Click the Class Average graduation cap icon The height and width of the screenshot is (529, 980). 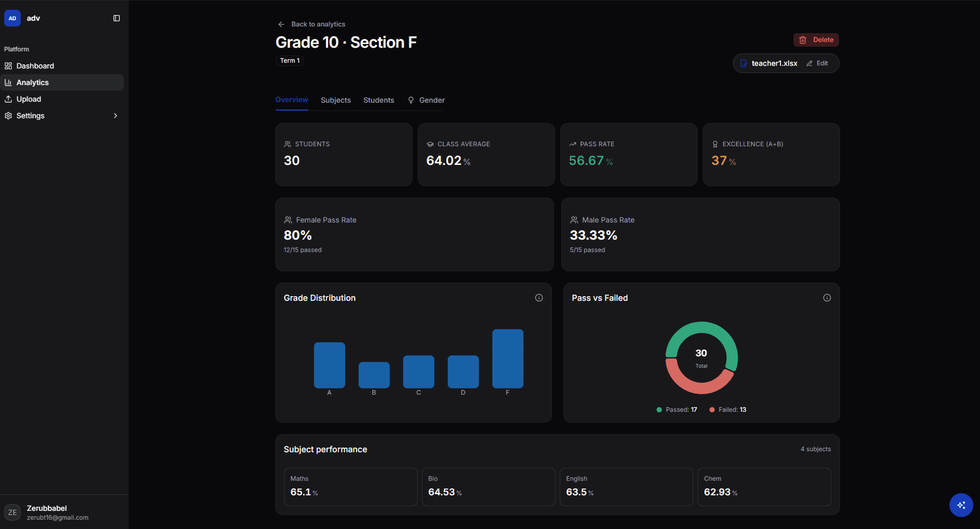[x=430, y=144]
